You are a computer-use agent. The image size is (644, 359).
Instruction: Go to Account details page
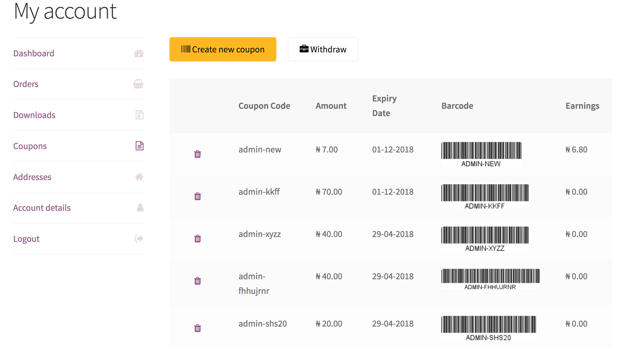click(x=42, y=208)
